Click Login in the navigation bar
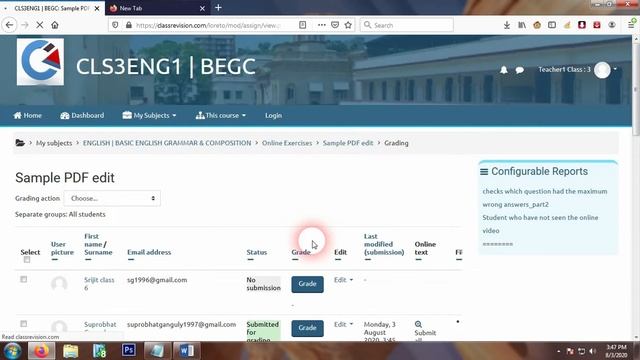 273,116
